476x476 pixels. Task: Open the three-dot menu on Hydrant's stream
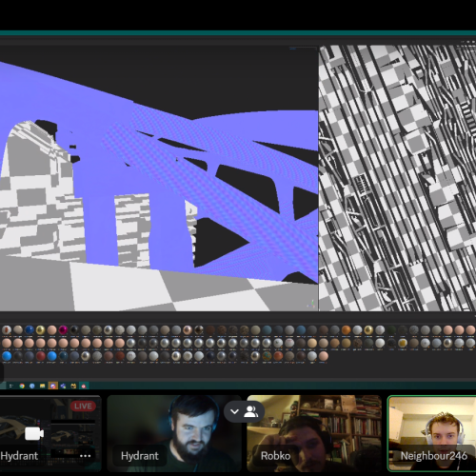click(85, 456)
